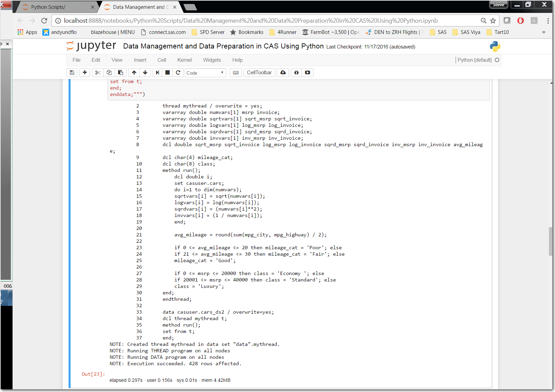The image size is (555, 392).
Task: Click the save and checkpoint icon
Action: (72, 73)
